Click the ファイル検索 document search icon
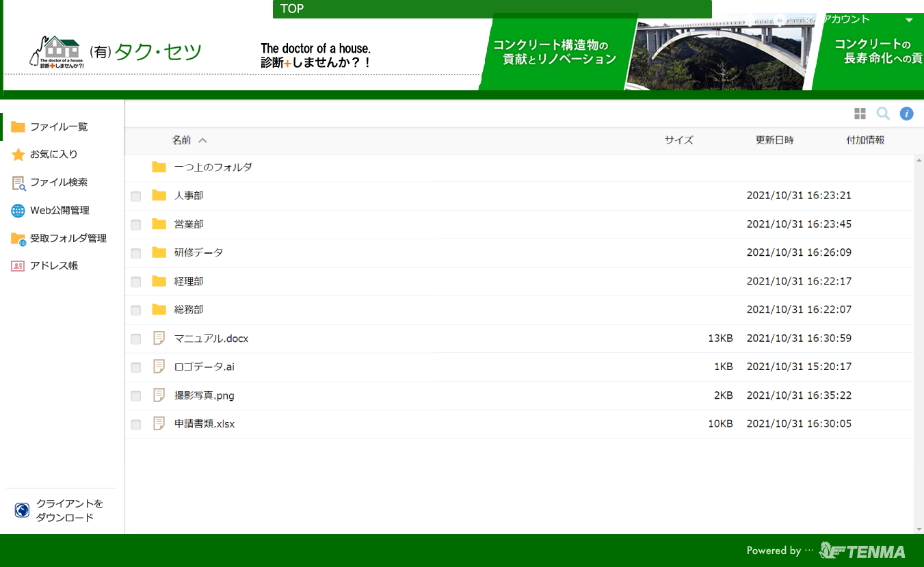This screenshot has width=924, height=567. coord(18,183)
